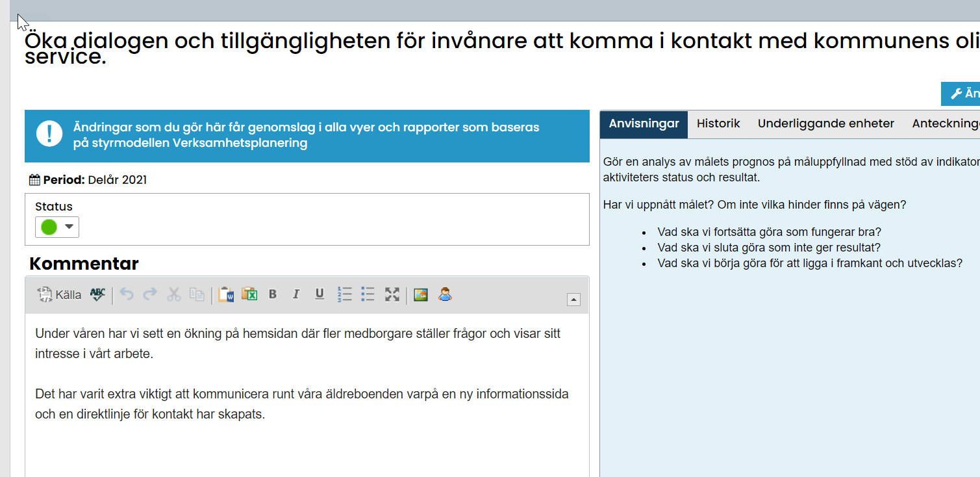Open the Källa source view
Screen dimensions: 980x477
(59, 295)
